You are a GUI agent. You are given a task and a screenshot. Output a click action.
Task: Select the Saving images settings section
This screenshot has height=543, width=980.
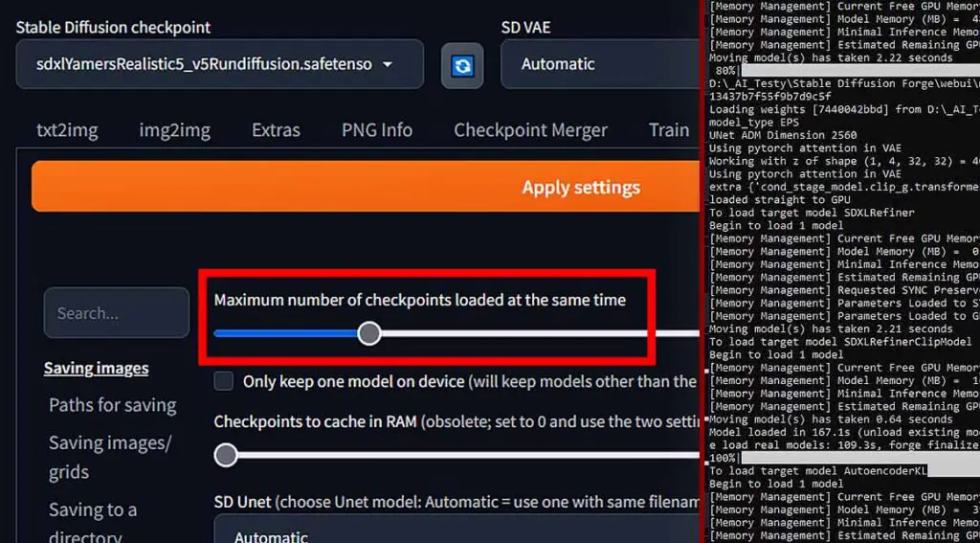coord(97,369)
